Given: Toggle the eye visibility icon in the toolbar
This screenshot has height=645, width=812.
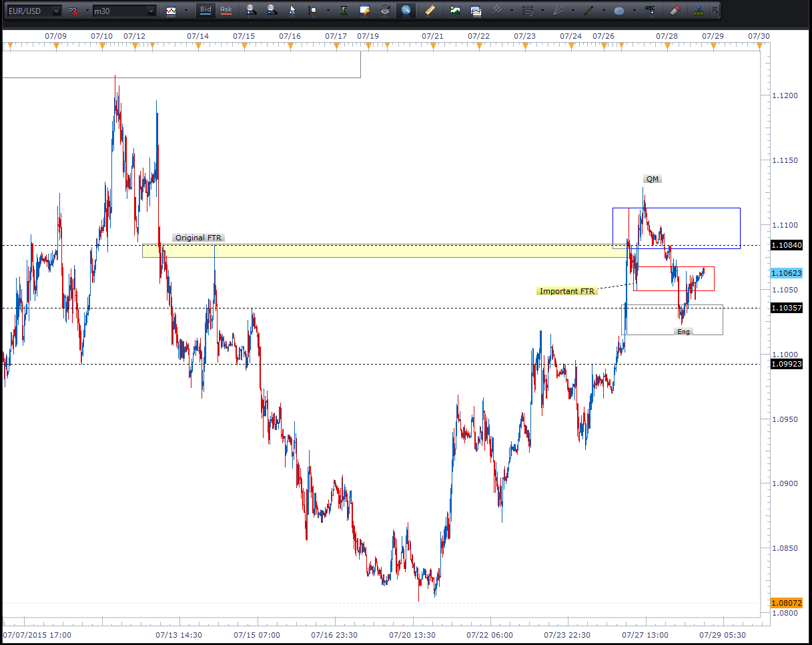Looking at the screenshot, I should click(x=385, y=11).
